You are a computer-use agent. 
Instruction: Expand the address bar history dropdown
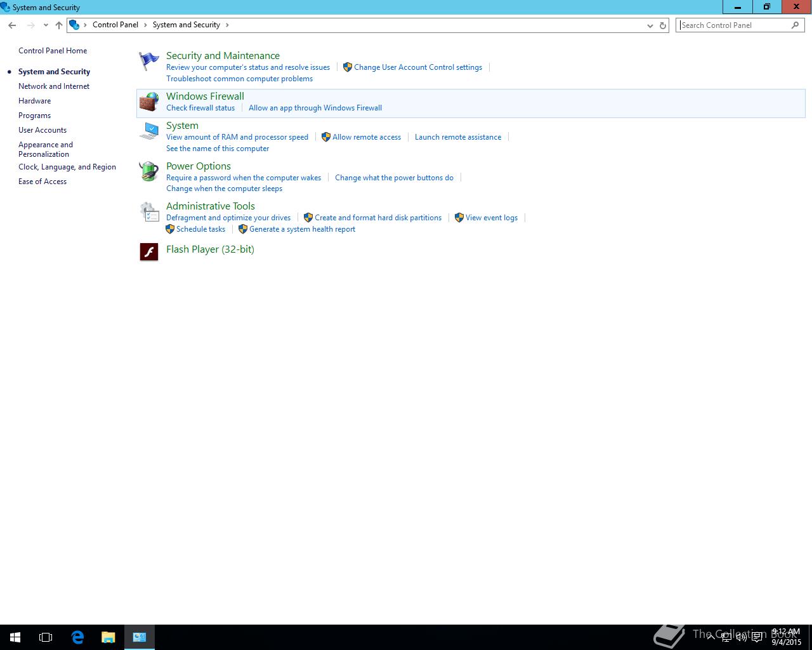[x=650, y=25]
